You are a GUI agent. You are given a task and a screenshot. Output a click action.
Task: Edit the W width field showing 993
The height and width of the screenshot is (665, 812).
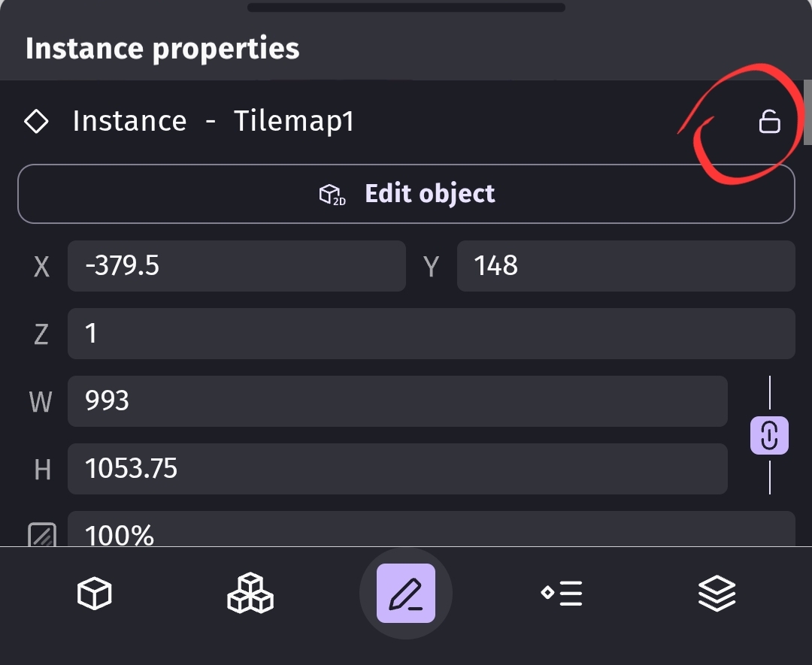(x=397, y=401)
